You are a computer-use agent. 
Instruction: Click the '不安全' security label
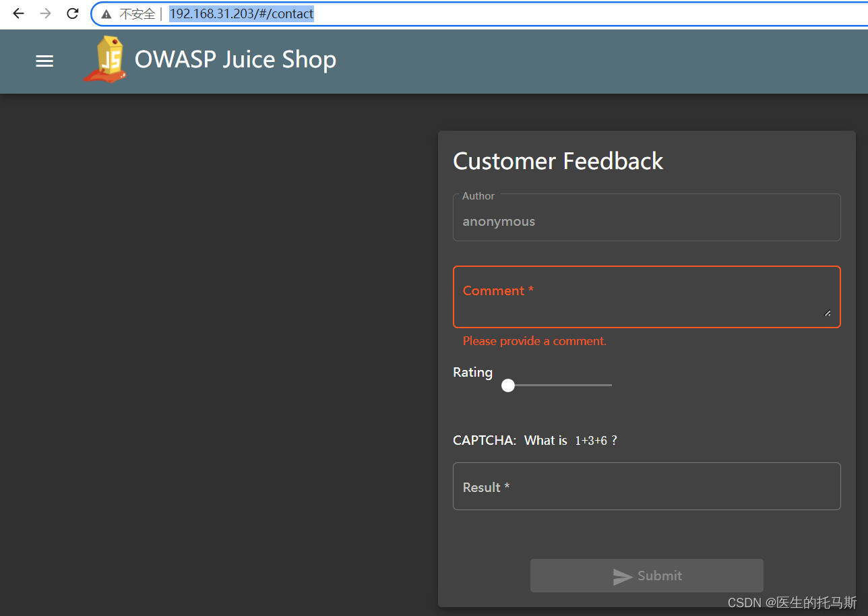[x=137, y=14]
